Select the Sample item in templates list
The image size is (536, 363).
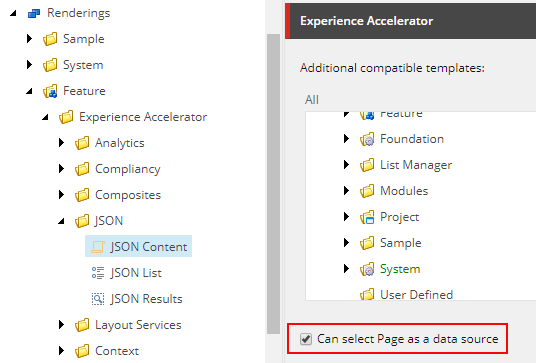point(401,243)
